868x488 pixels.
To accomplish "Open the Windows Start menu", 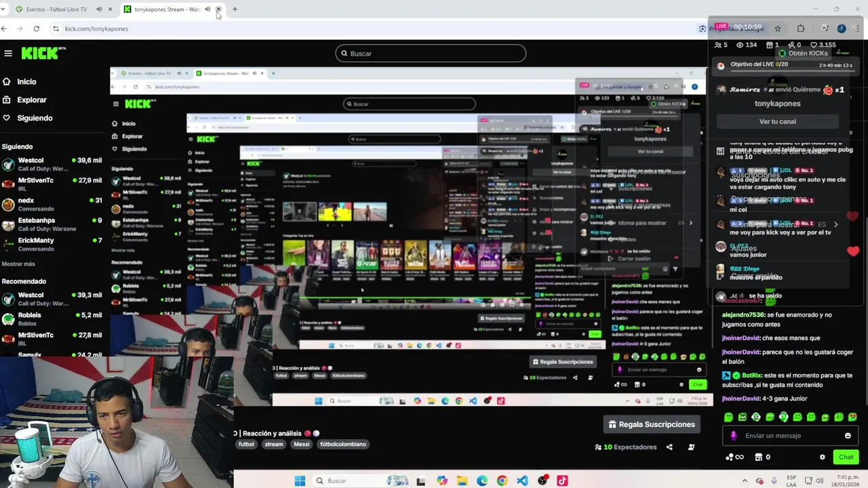I will [300, 481].
